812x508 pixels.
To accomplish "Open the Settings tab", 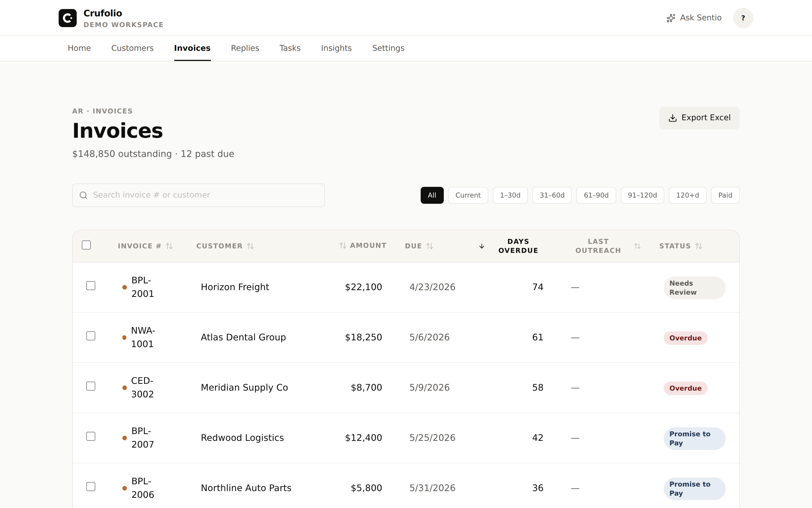I will pos(388,48).
